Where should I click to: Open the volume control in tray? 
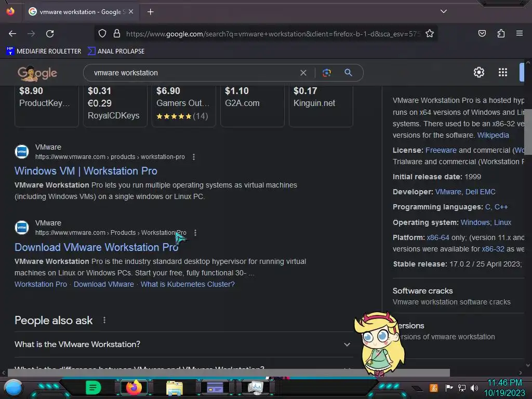[x=474, y=388]
